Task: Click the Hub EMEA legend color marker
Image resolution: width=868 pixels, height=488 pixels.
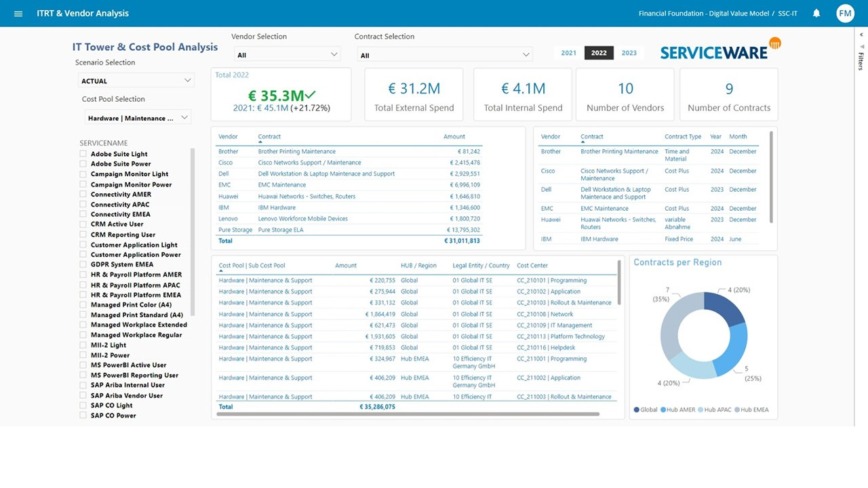Action: [x=737, y=410]
